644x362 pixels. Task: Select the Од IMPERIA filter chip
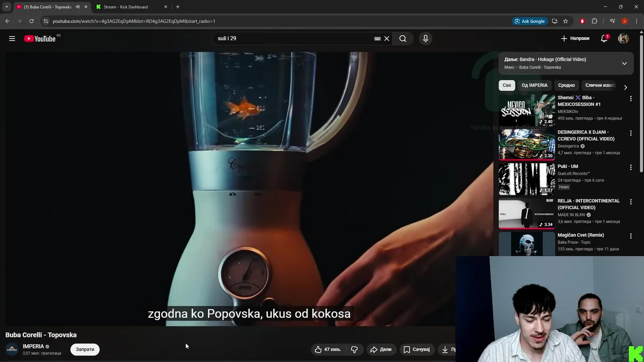(534, 85)
